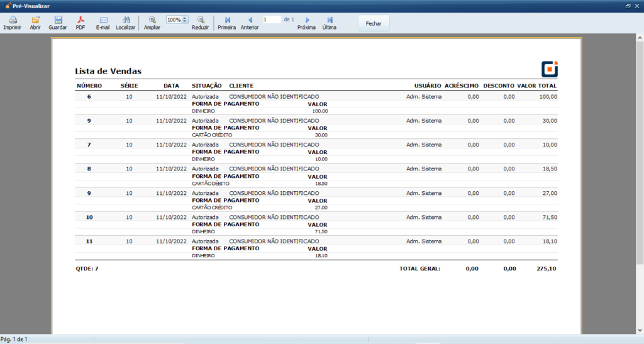Click total value 27,00 in VALOR TOTAL column

pyautogui.click(x=550, y=193)
